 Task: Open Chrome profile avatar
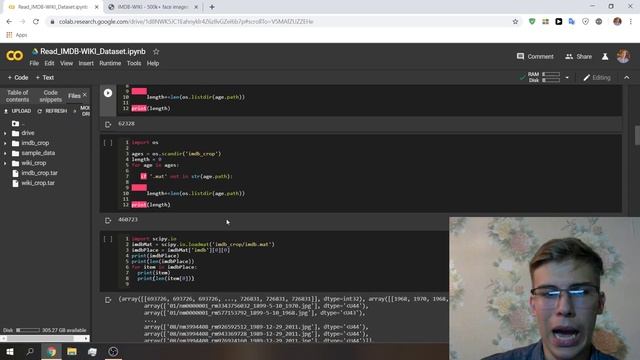pyautogui.click(x=617, y=22)
